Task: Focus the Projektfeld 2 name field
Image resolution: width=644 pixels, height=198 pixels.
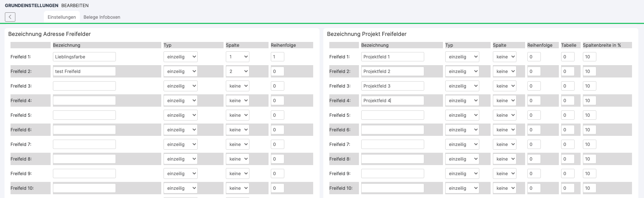Action: pos(392,71)
